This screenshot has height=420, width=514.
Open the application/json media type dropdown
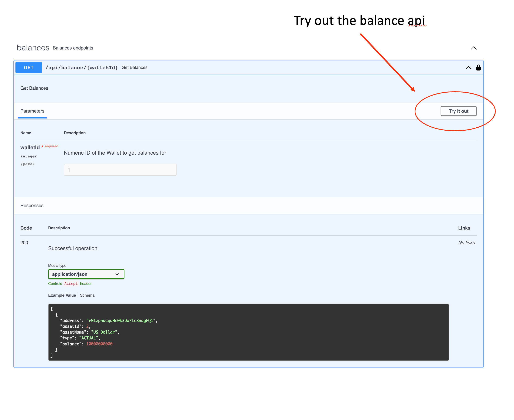pos(86,274)
